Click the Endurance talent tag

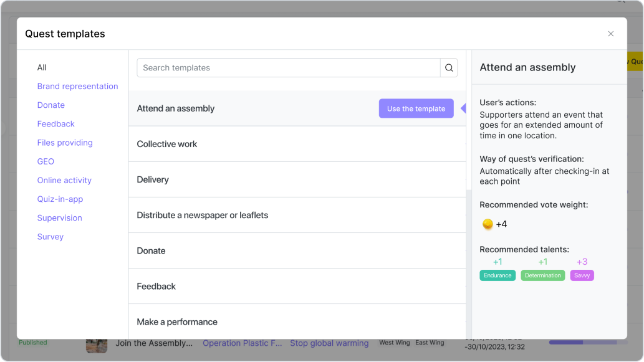click(x=497, y=275)
